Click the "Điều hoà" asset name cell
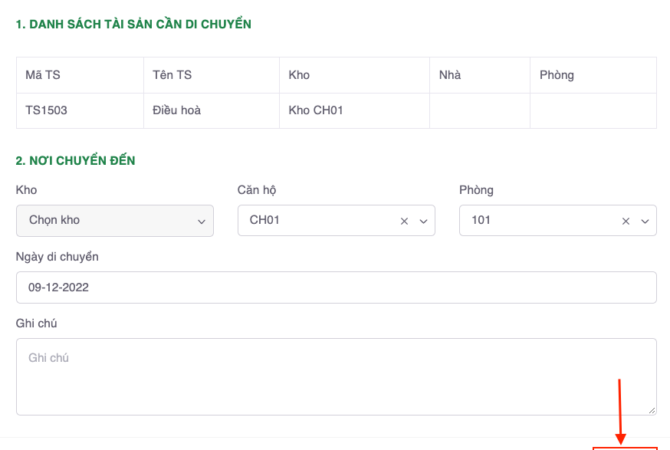670x450 pixels. pos(177,110)
